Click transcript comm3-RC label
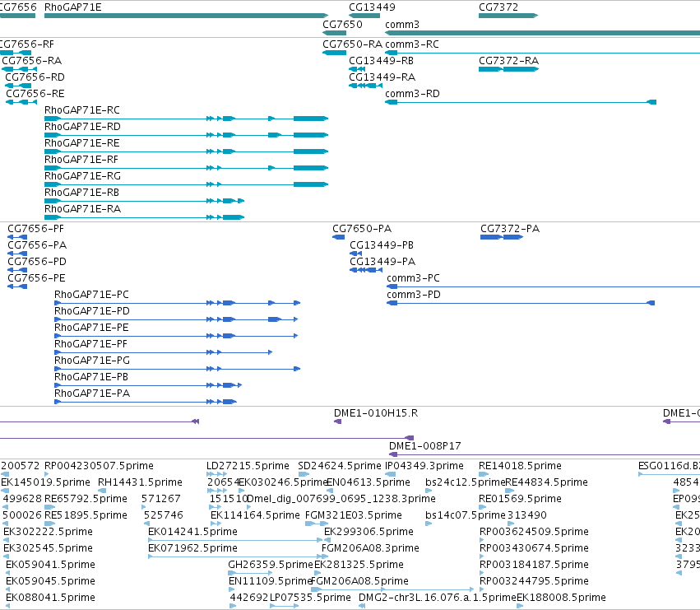 point(411,44)
